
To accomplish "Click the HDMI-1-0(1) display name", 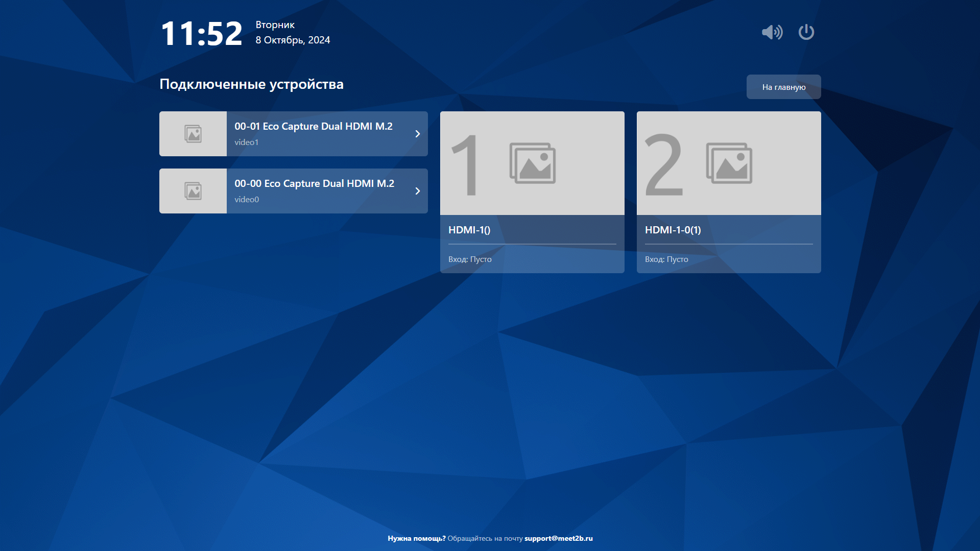I will [x=673, y=230].
